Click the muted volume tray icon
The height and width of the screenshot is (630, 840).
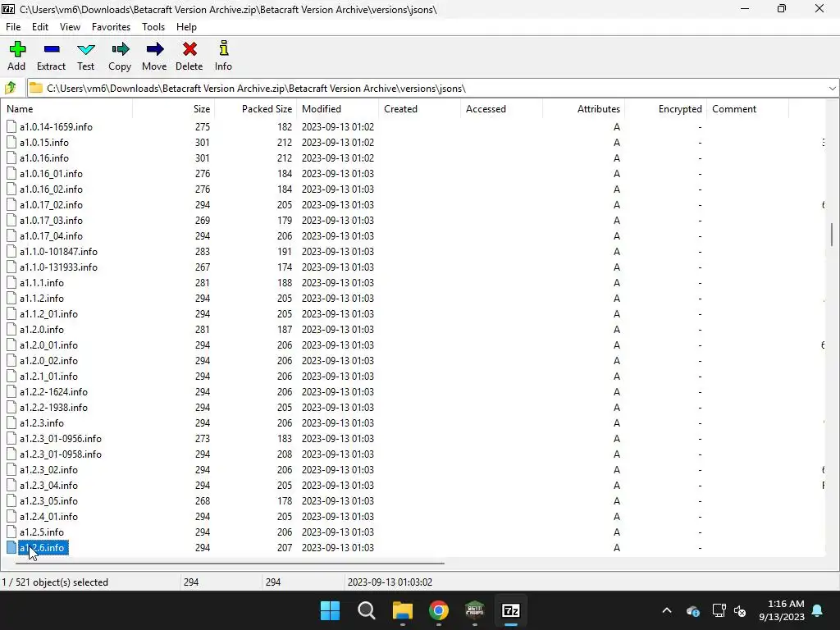point(740,610)
